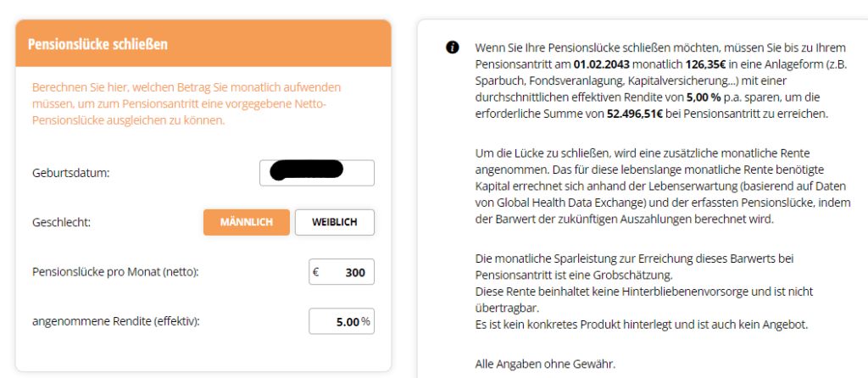Click the "Alle Angaben ohne Gewähr." disclaimer

(545, 365)
